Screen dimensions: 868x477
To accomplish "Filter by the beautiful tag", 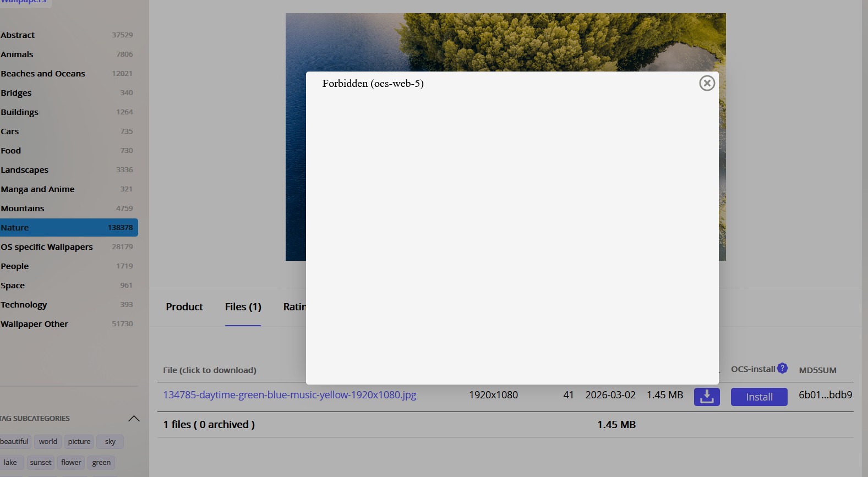I will (x=14, y=442).
